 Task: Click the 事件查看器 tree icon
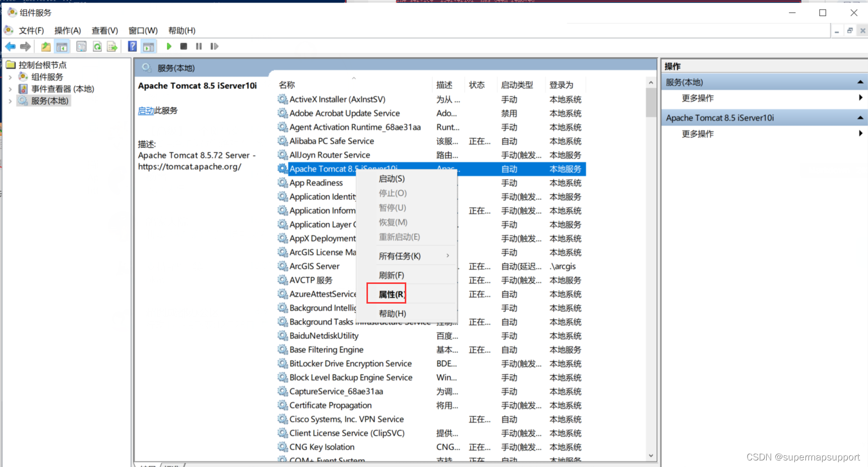pos(23,89)
